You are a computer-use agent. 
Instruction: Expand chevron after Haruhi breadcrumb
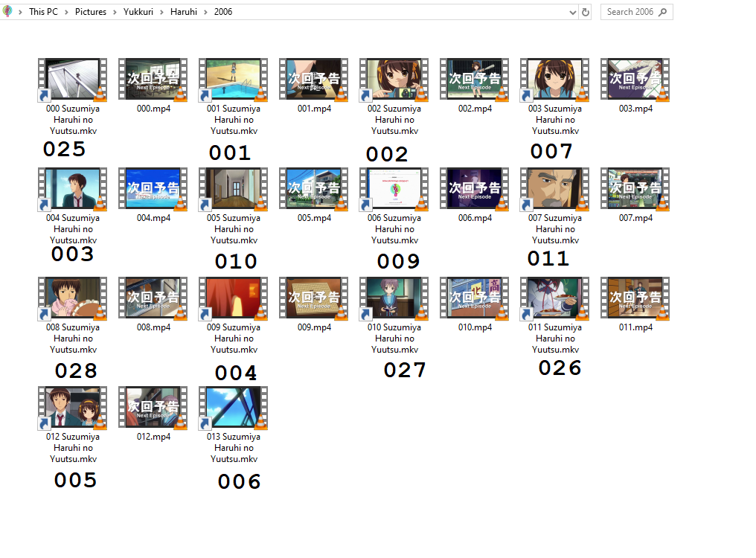pos(205,12)
